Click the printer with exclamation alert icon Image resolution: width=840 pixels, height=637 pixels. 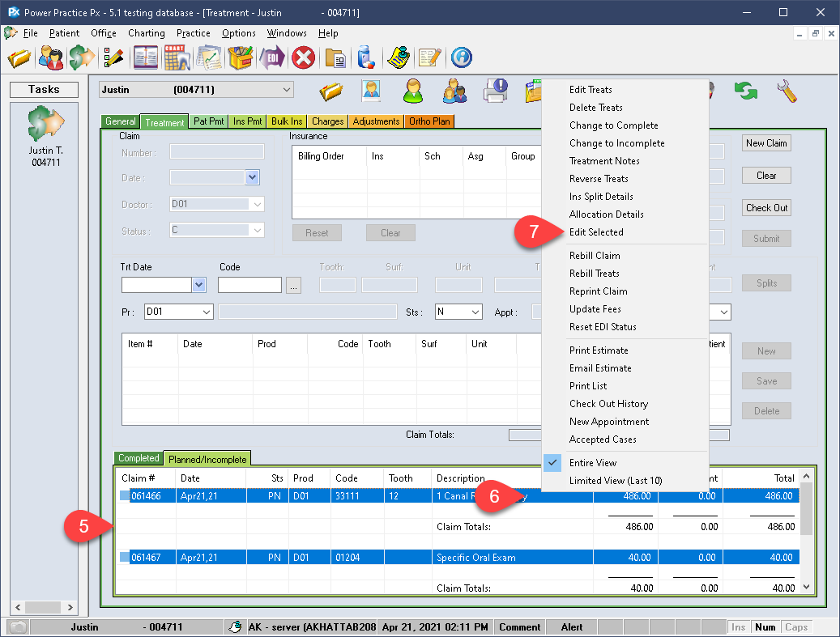(x=496, y=91)
